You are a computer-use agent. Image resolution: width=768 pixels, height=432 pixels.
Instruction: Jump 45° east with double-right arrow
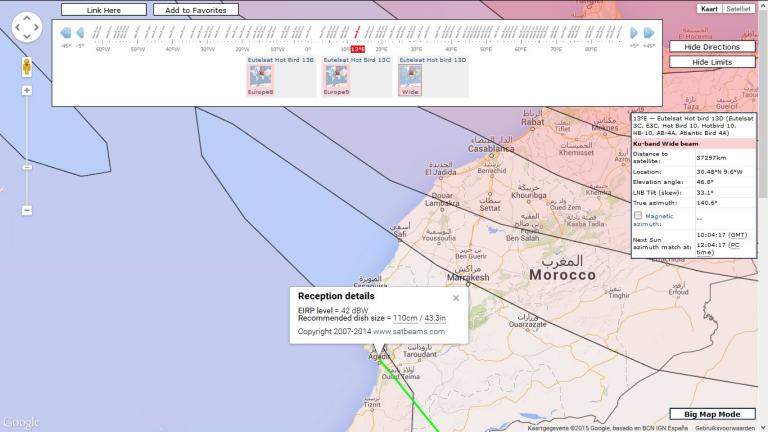[x=648, y=33]
